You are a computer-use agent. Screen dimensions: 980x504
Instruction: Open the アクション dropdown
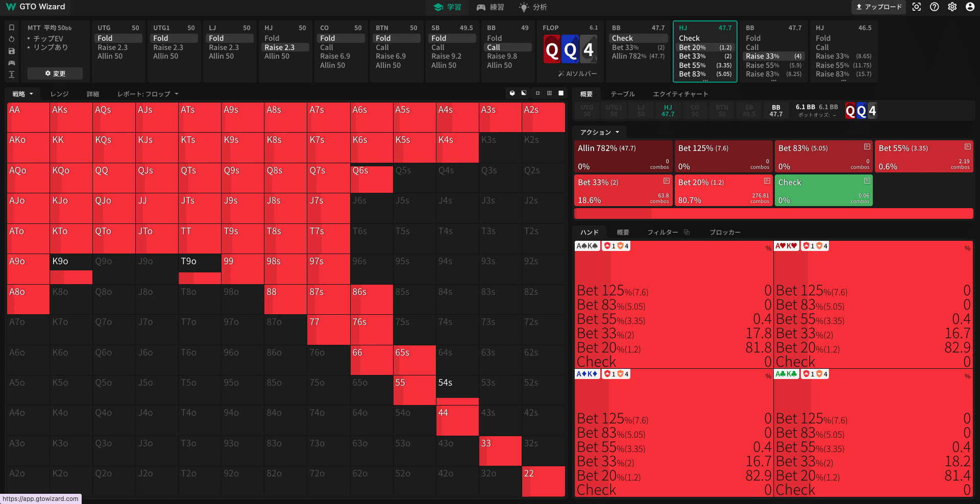pos(600,132)
